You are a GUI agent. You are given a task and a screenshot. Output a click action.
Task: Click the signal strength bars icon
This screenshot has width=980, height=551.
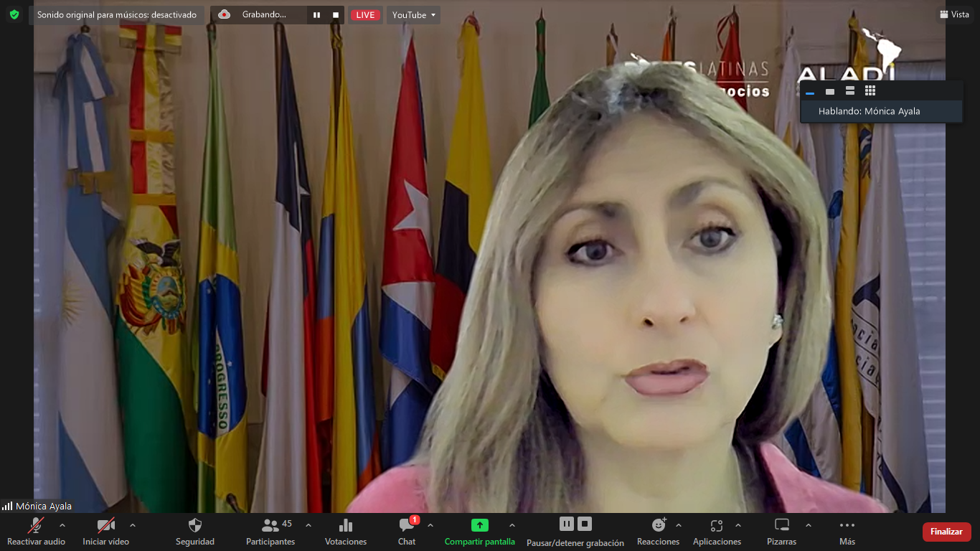pyautogui.click(x=7, y=506)
